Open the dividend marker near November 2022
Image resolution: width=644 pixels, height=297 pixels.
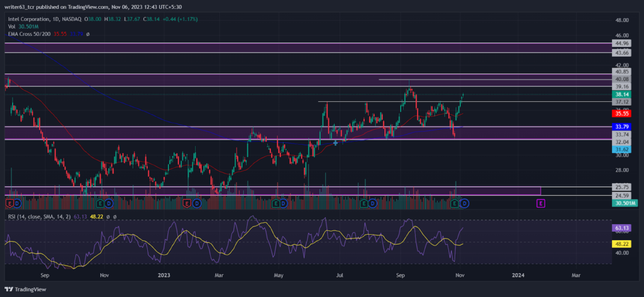coord(109,203)
